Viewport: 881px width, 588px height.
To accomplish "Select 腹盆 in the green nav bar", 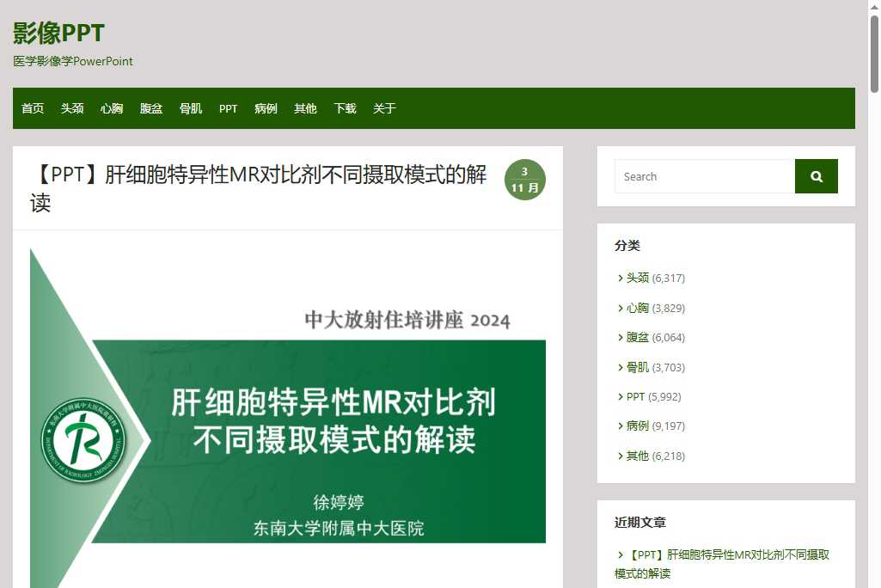I will tap(151, 108).
